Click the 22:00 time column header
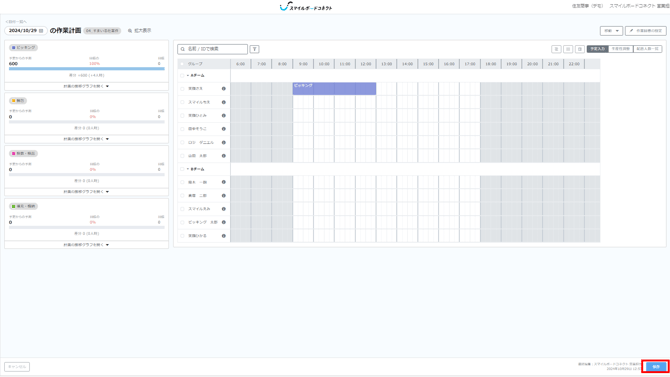The height and width of the screenshot is (377, 670). [x=574, y=64]
